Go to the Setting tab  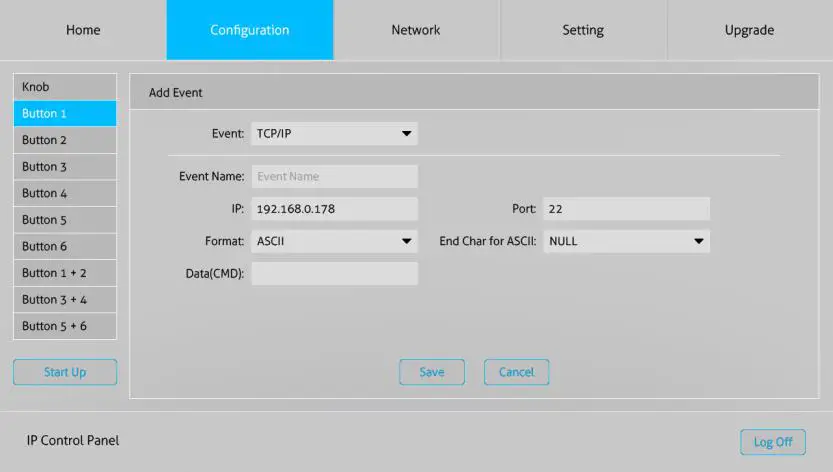(583, 30)
